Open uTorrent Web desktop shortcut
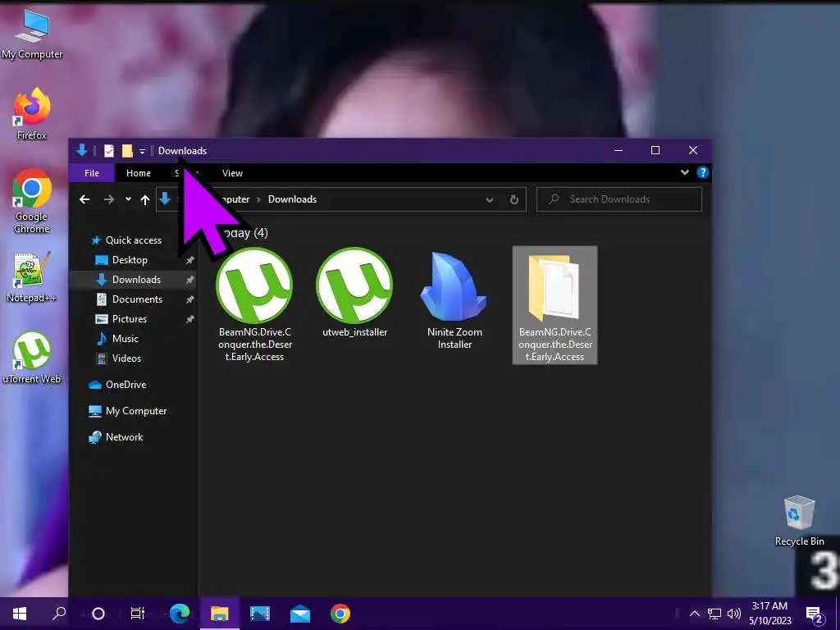Viewport: 840px width, 630px height. (x=32, y=358)
